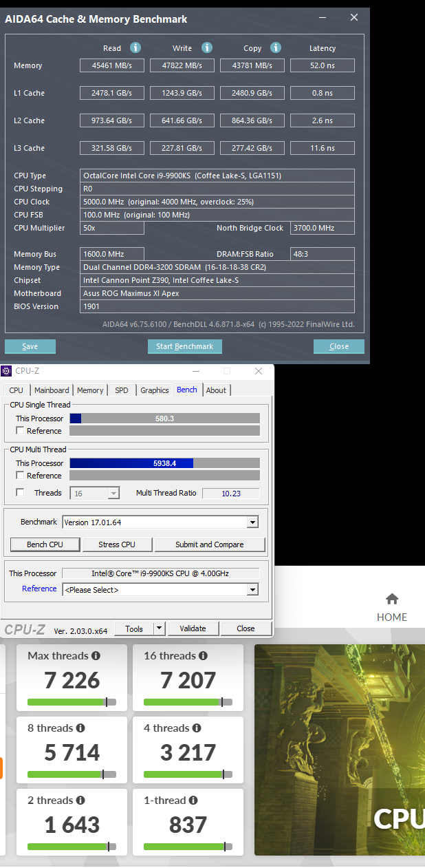Screen dimensions: 425x868
Task: Switch to the Mainboard tab
Action: 52,390
